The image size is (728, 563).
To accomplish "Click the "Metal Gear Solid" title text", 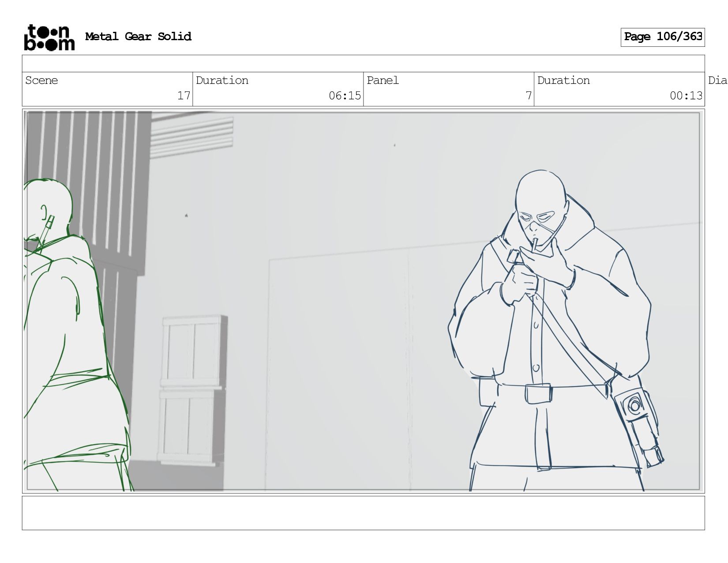I will (138, 37).
